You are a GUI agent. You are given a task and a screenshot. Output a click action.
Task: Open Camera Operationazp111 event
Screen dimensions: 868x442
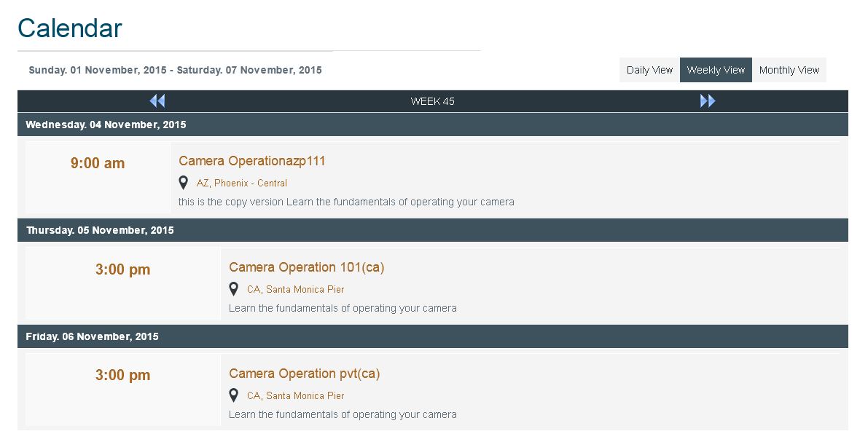point(252,161)
